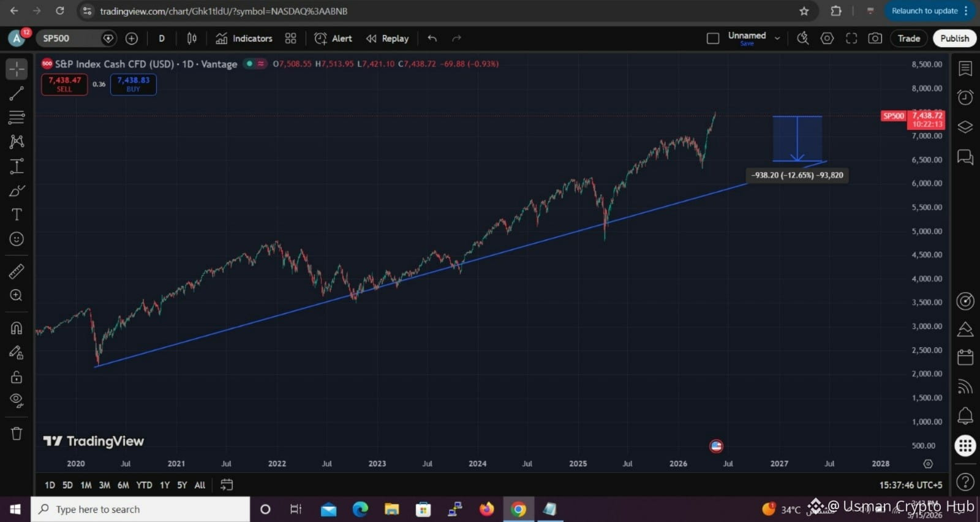The height and width of the screenshot is (522, 980).
Task: Enter fullscreen mode
Action: [x=851, y=38]
